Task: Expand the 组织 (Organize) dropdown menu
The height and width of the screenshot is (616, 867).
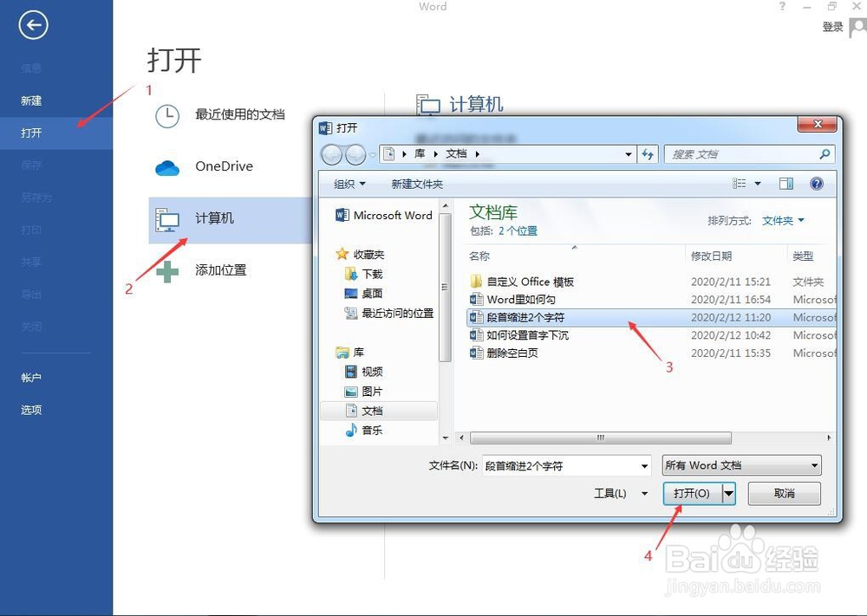Action: click(350, 183)
